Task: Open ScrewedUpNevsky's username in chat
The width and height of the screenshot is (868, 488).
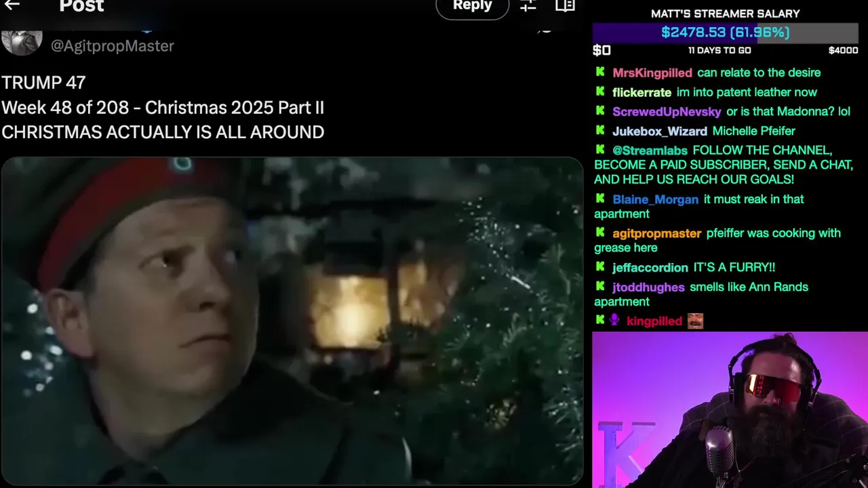Action: pos(667,112)
